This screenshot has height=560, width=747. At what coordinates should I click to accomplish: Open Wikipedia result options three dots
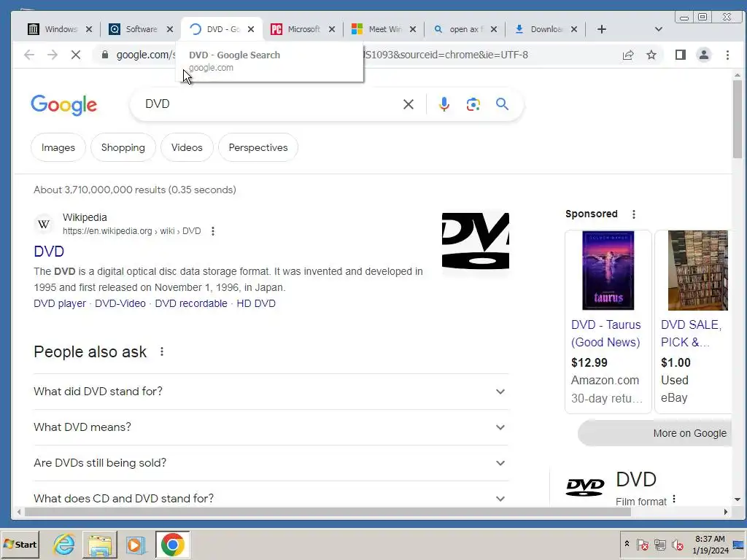click(213, 231)
